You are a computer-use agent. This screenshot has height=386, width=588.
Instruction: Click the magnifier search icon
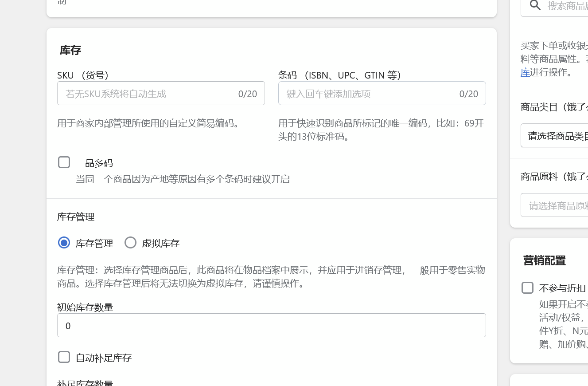tap(535, 5)
